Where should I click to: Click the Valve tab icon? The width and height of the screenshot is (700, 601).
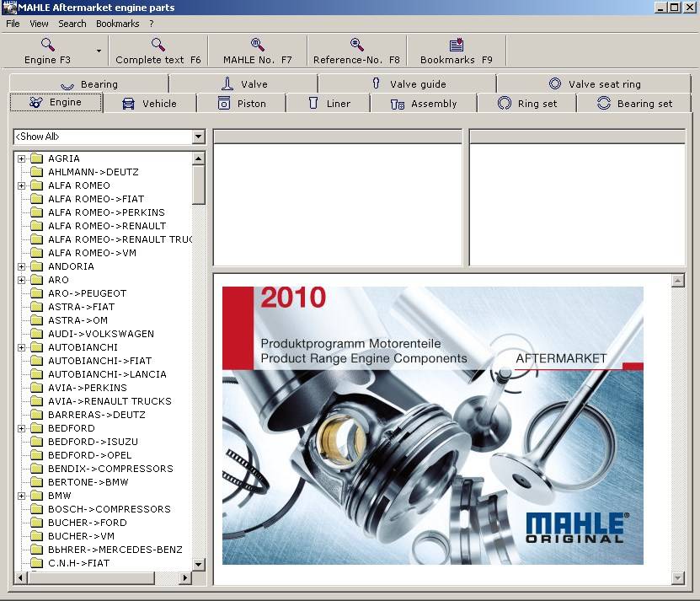(x=227, y=83)
